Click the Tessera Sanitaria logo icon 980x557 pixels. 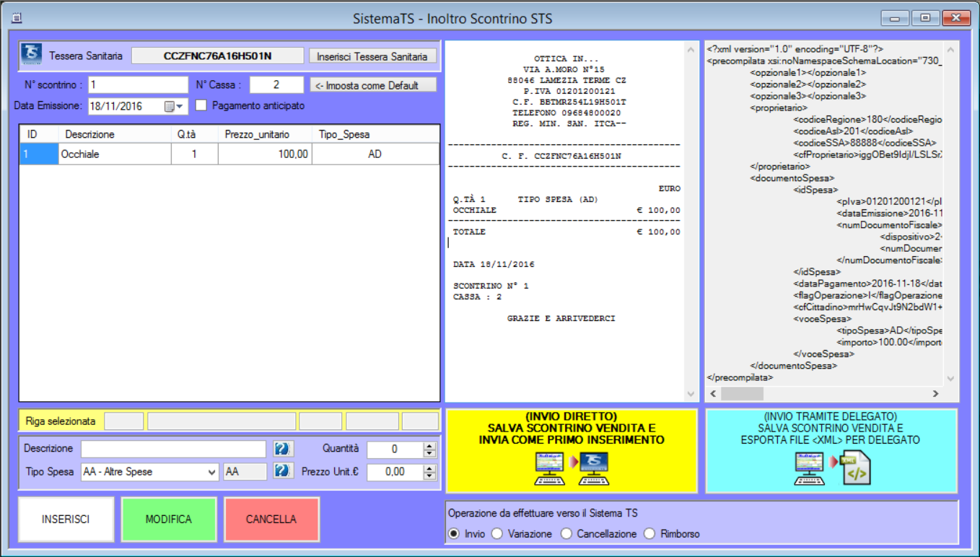30,55
